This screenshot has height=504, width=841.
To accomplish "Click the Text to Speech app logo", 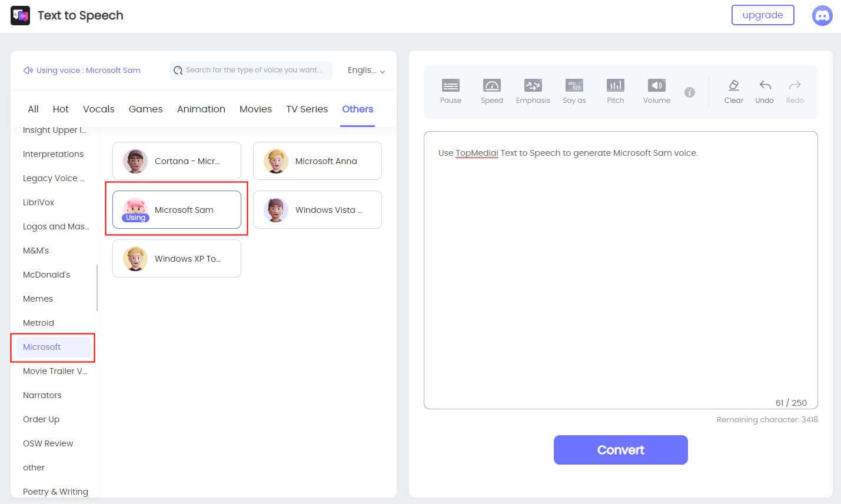I will coord(21,15).
